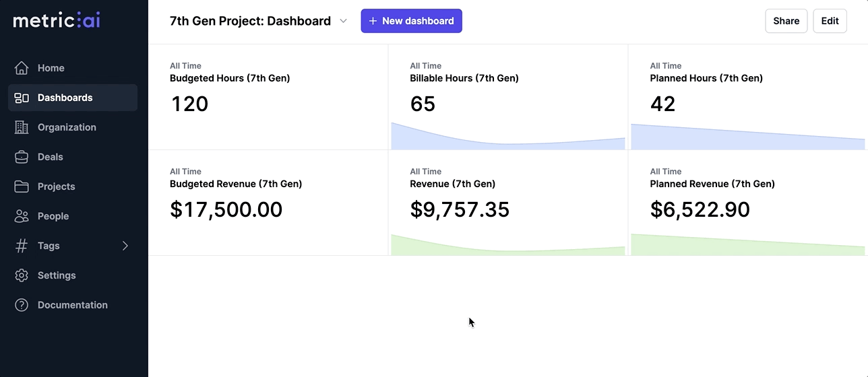The image size is (868, 377).
Task: Click the Dashboards icon in sidebar
Action: (22, 98)
